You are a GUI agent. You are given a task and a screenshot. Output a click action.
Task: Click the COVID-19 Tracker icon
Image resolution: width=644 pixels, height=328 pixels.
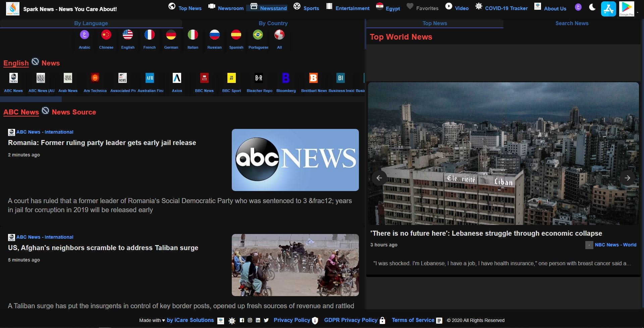tap(479, 6)
